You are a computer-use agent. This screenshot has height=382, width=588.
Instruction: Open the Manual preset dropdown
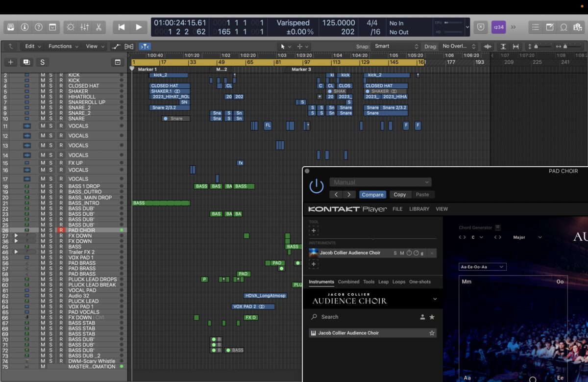coord(379,182)
